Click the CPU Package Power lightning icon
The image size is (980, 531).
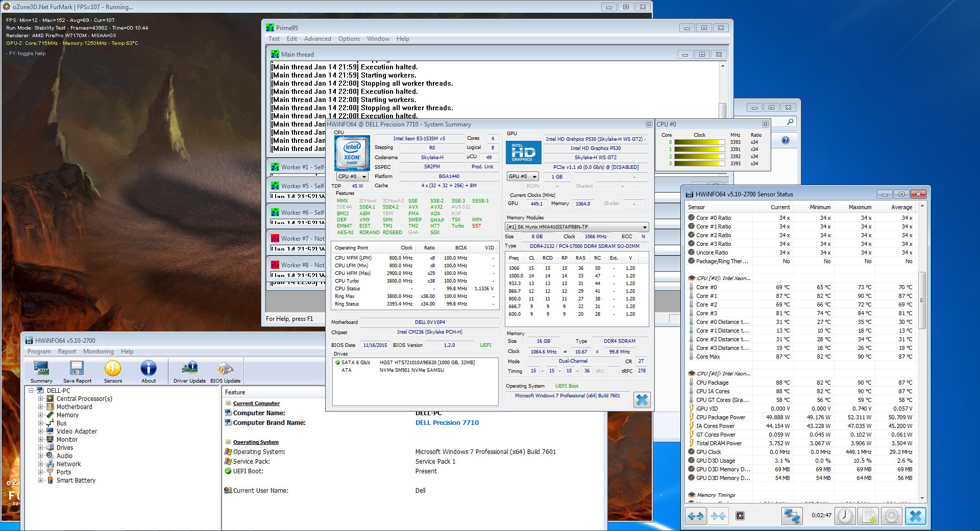click(691, 417)
